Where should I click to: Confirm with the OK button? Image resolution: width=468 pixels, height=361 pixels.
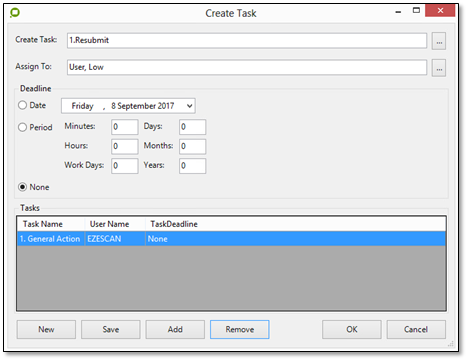[x=352, y=329]
